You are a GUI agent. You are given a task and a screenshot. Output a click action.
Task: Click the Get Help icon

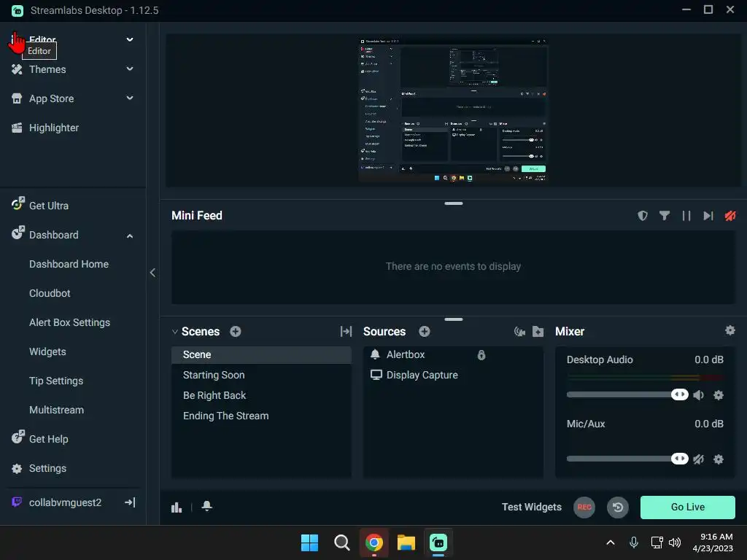18,437
